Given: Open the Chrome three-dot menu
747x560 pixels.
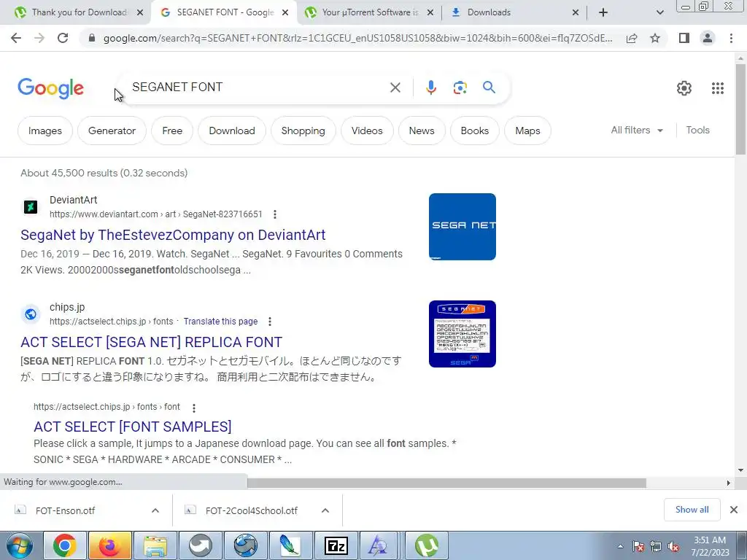Looking at the screenshot, I should [731, 38].
